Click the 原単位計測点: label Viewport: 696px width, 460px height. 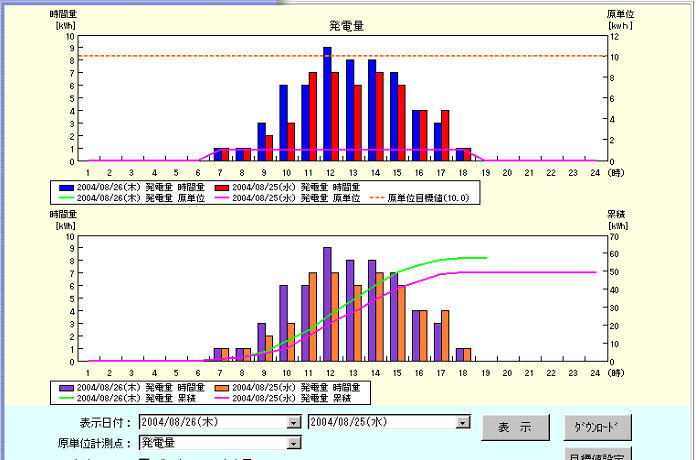tap(95, 443)
